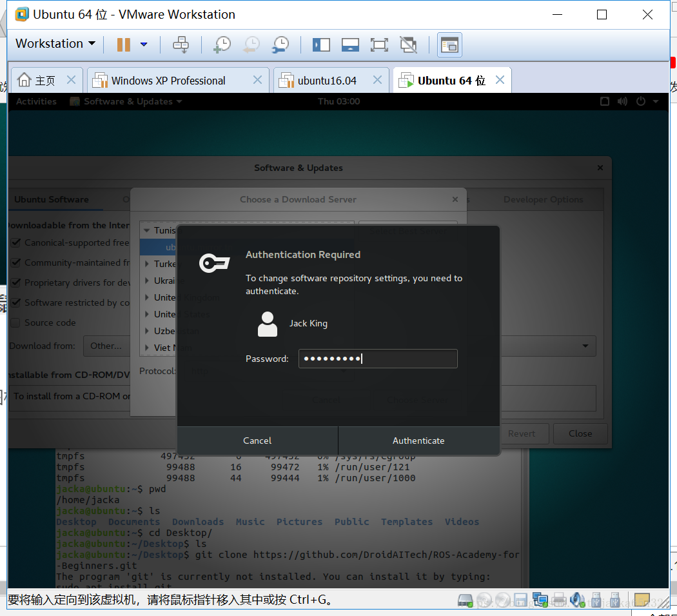Open Software & Updates app menu in top bar

click(126, 101)
